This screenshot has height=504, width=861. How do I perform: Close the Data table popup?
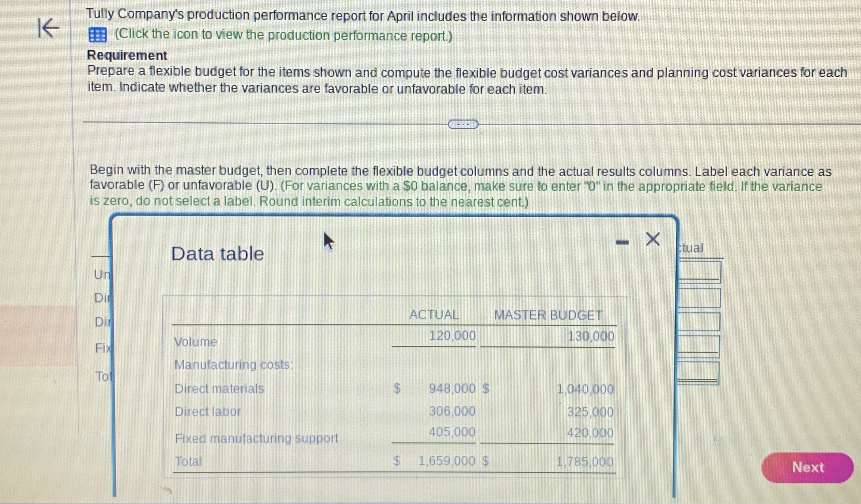(653, 240)
